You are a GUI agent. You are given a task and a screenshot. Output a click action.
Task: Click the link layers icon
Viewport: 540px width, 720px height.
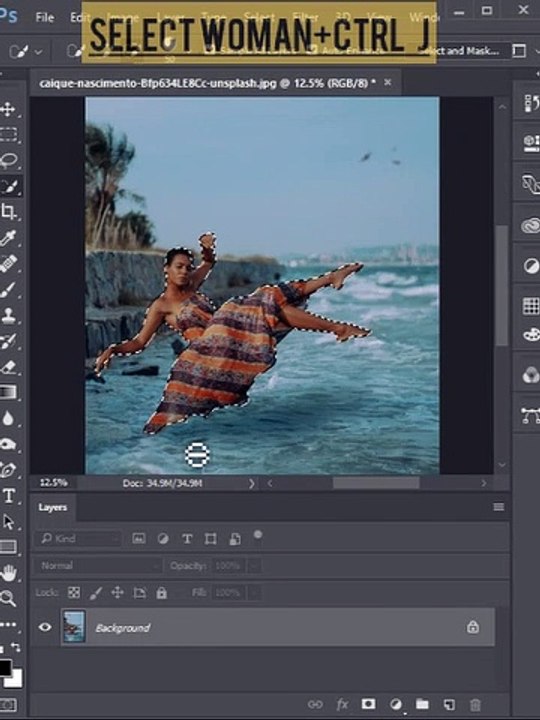click(315, 704)
